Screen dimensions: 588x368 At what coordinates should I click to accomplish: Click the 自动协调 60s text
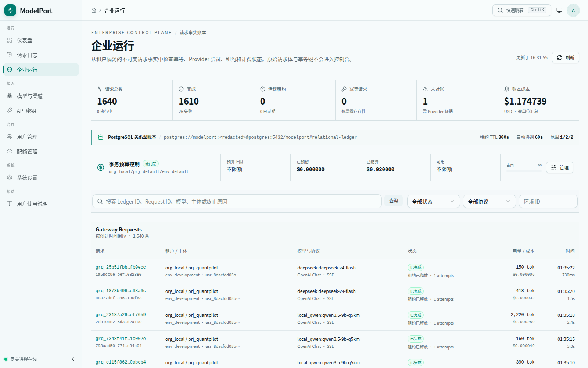(530, 137)
